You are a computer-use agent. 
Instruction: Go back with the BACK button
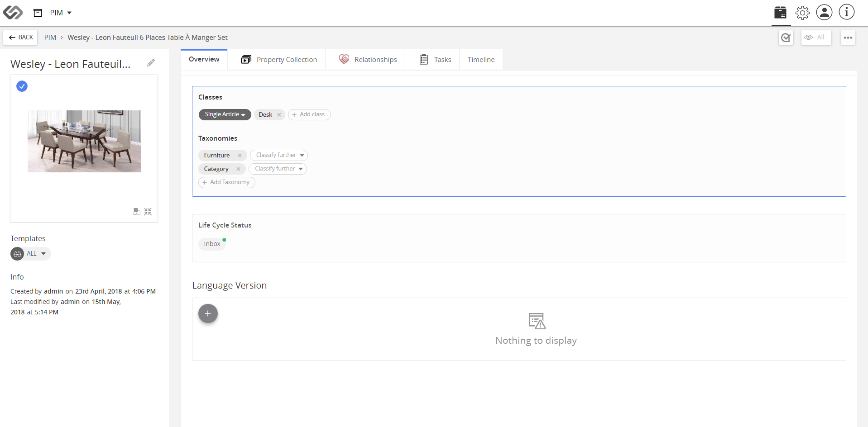click(21, 38)
